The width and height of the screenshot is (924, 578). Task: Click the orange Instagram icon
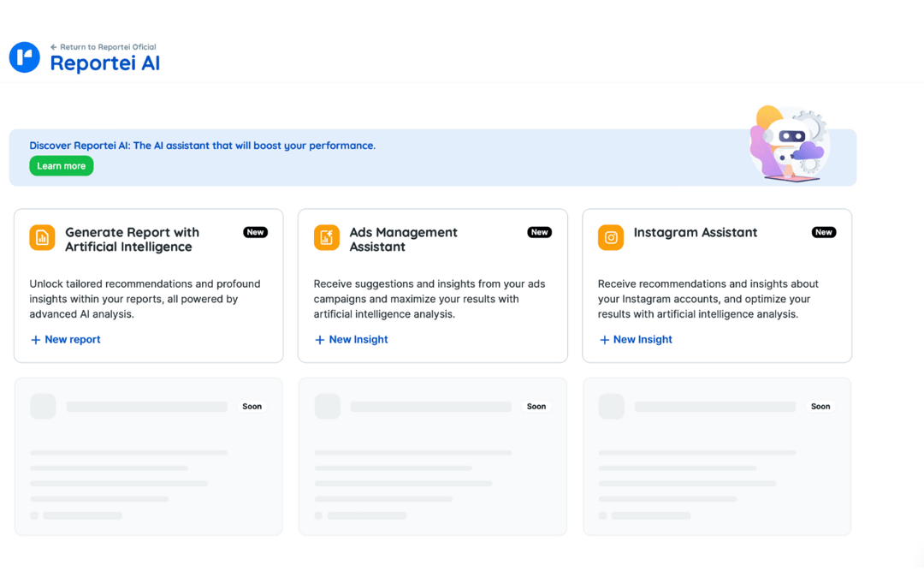pos(611,238)
